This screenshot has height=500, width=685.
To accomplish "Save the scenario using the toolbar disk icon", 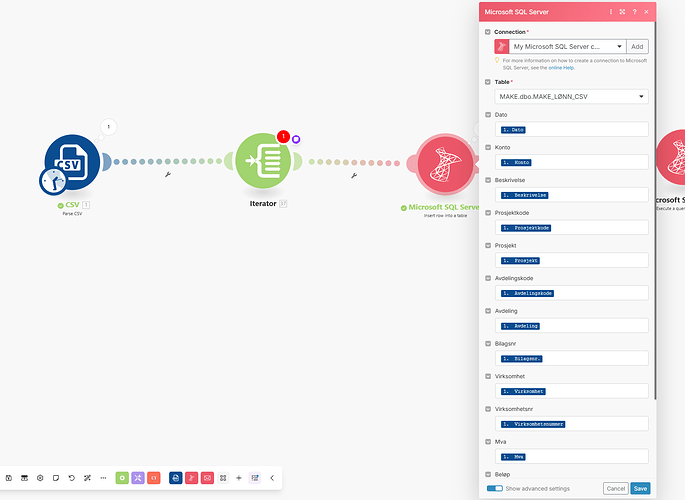I will (9, 478).
